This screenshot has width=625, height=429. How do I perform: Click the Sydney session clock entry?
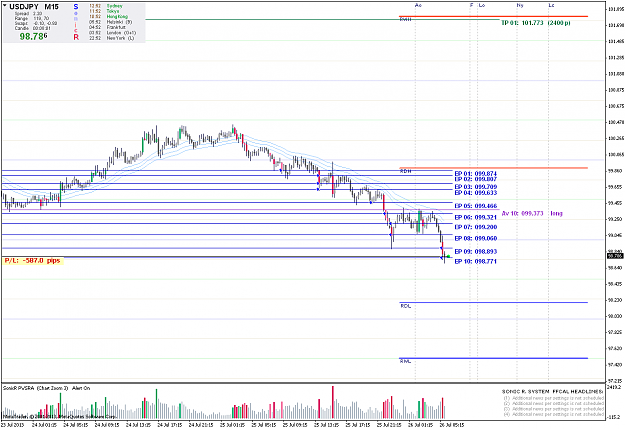tap(106, 6)
